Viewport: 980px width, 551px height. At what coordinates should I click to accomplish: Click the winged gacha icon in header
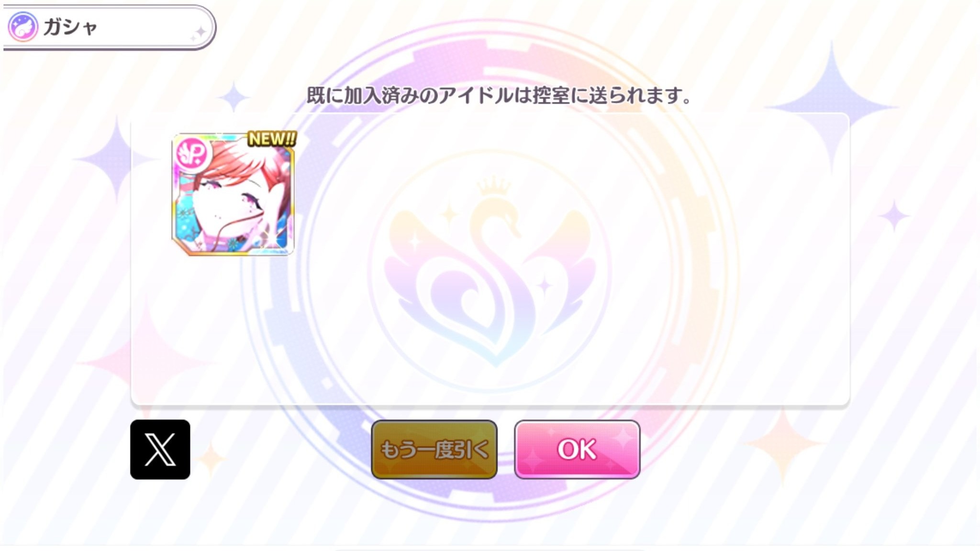point(22,27)
